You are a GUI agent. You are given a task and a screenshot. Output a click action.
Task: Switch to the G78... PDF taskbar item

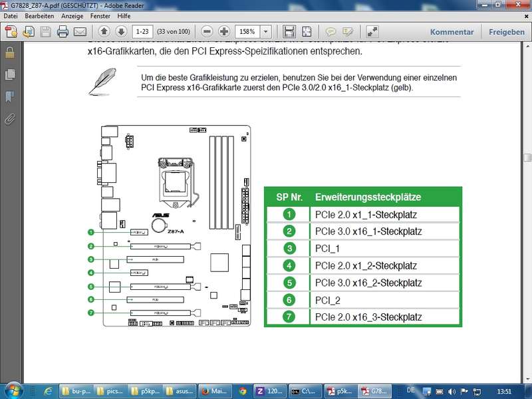click(x=375, y=391)
